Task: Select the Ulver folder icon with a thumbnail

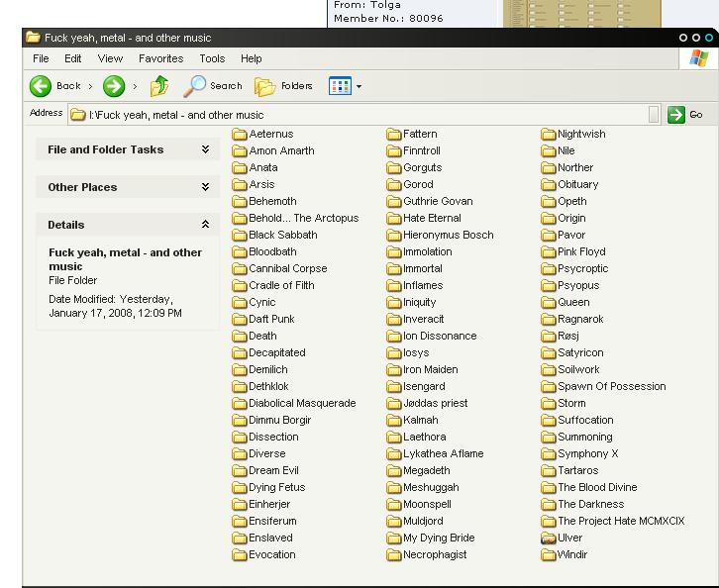Action: click(549, 539)
